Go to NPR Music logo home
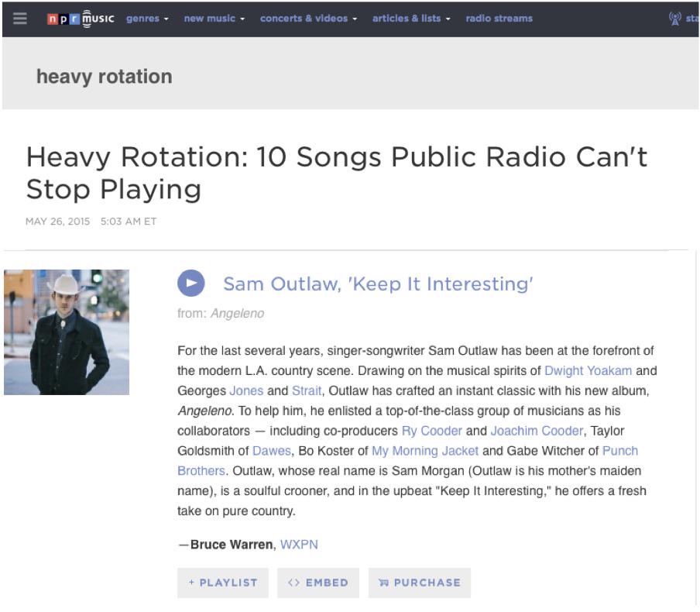Image resolution: width=700 pixels, height=612 pixels. [81, 19]
